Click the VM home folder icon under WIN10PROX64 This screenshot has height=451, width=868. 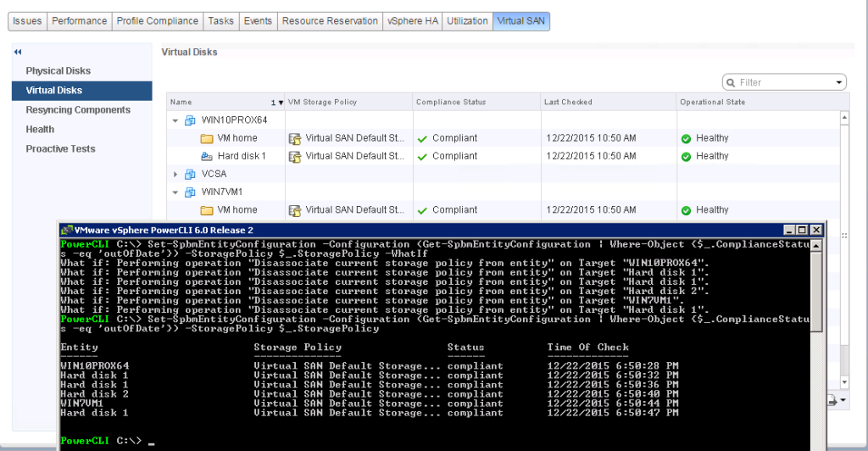coord(206,138)
